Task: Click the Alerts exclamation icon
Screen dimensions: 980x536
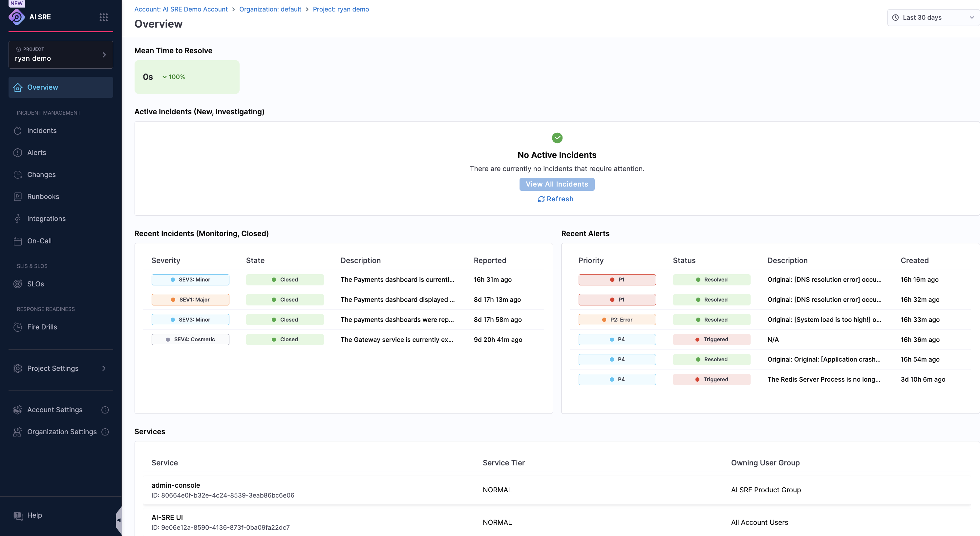Action: [17, 153]
